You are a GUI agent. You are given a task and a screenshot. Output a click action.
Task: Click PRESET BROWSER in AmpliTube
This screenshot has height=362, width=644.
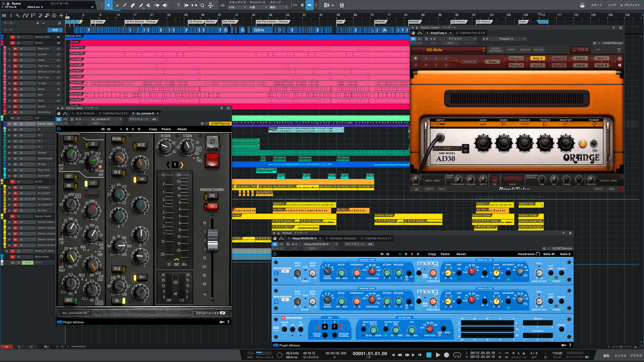point(496,50)
